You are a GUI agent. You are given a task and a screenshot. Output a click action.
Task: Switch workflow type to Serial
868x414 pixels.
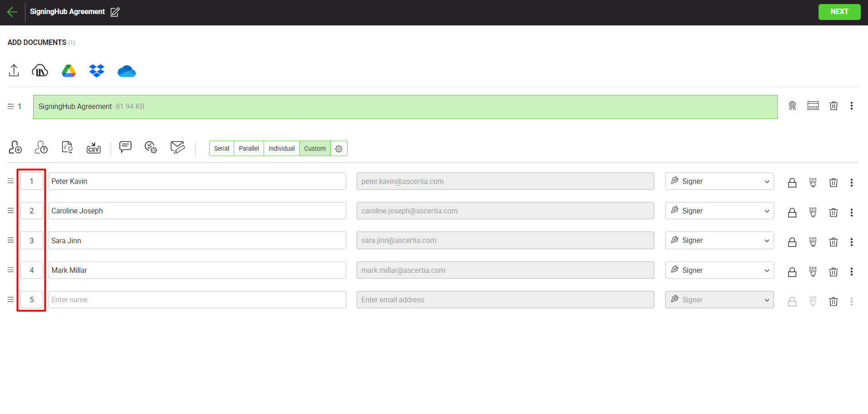(221, 148)
